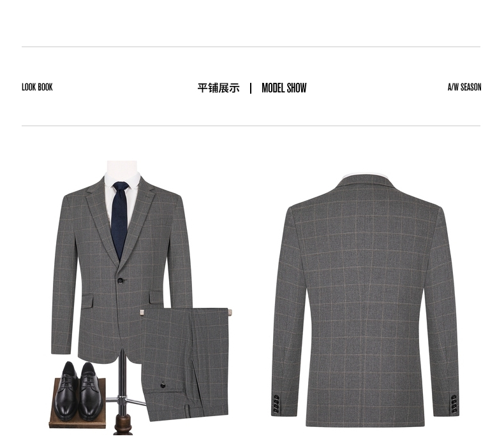Click the vertical divider between headings

point(251,88)
